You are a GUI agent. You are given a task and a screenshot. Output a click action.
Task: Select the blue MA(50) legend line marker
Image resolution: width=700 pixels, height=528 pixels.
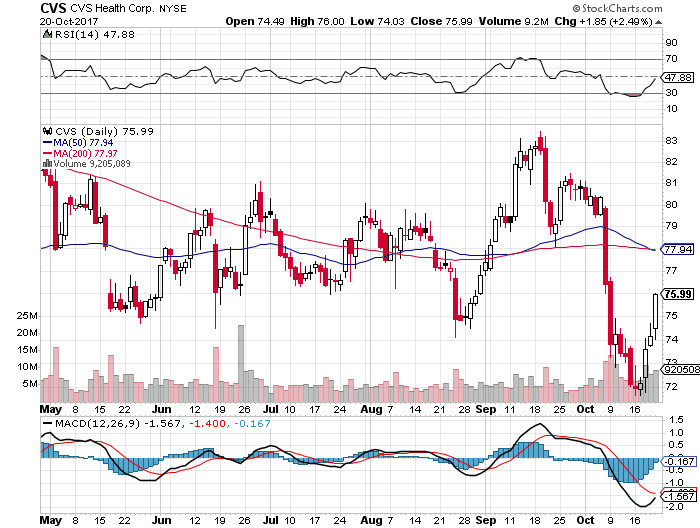pos(45,141)
